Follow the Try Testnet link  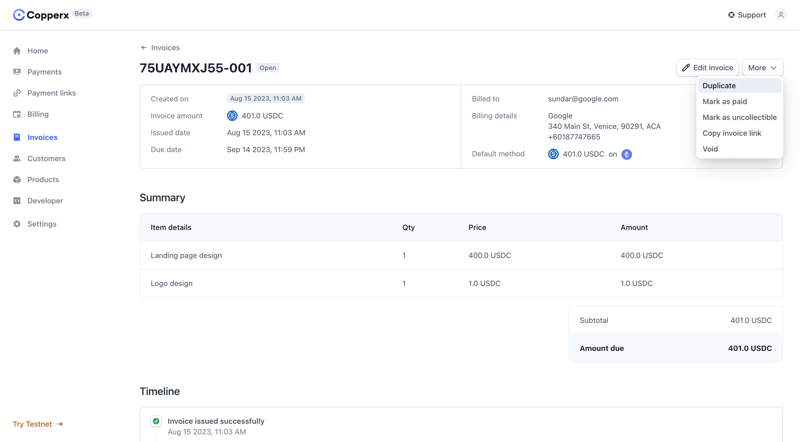(38, 424)
